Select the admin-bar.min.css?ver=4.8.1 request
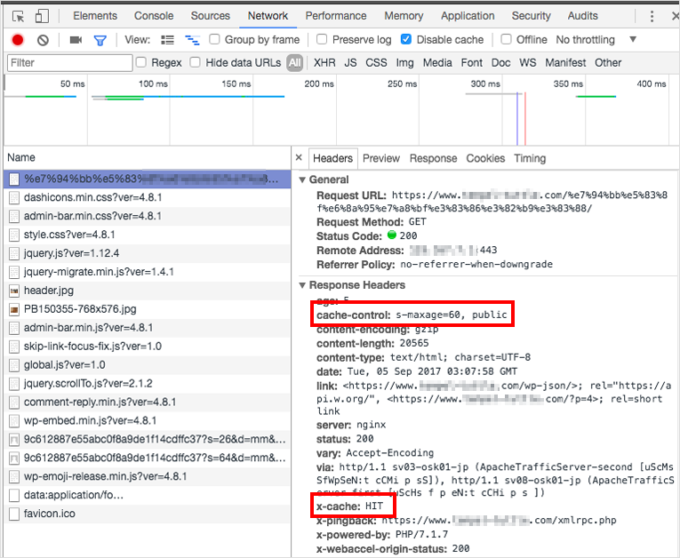 click(x=147, y=216)
